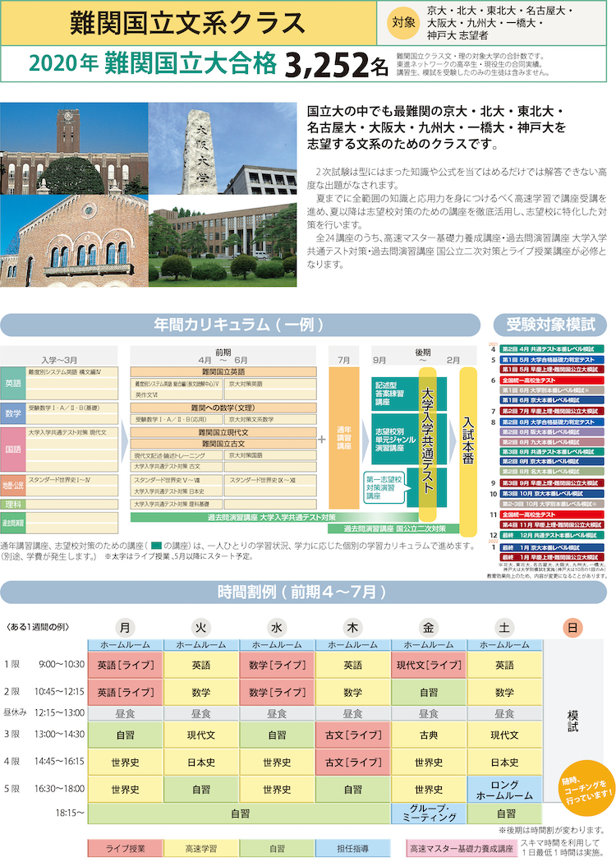The height and width of the screenshot is (862, 616).
Task: Click the グループ・ミーティング Friday cell
Action: point(429,814)
